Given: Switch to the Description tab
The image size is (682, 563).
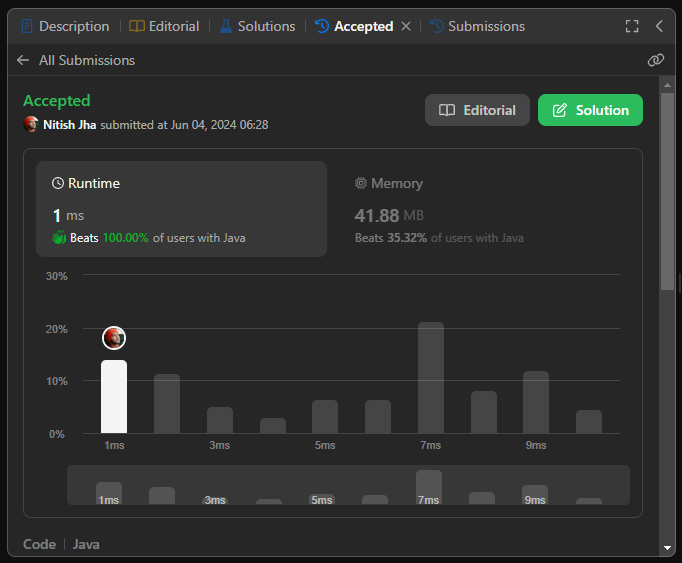Looking at the screenshot, I should coord(65,26).
